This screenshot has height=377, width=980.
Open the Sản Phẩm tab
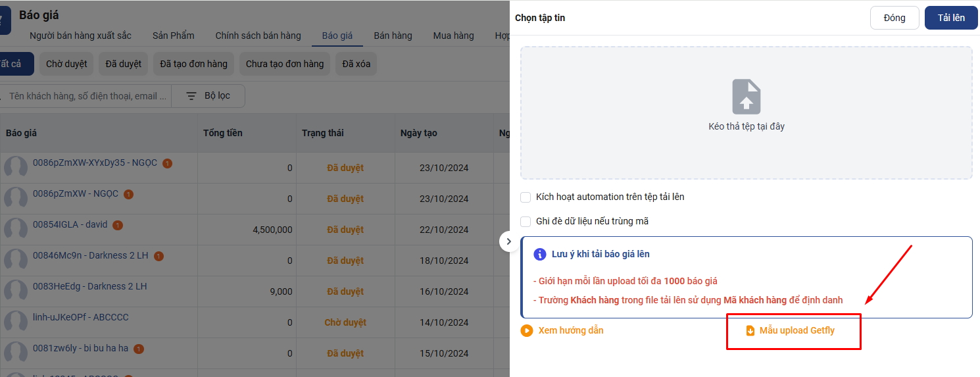[x=173, y=36]
